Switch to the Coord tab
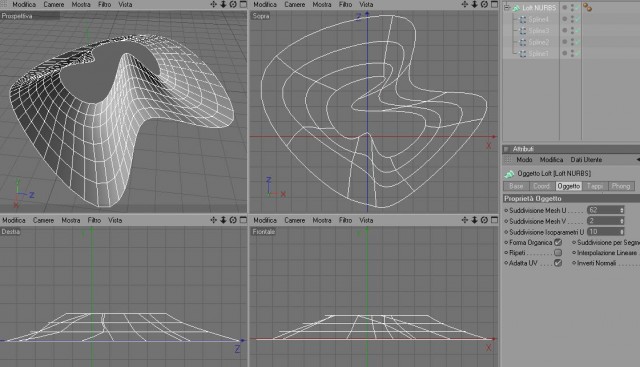 [542, 186]
